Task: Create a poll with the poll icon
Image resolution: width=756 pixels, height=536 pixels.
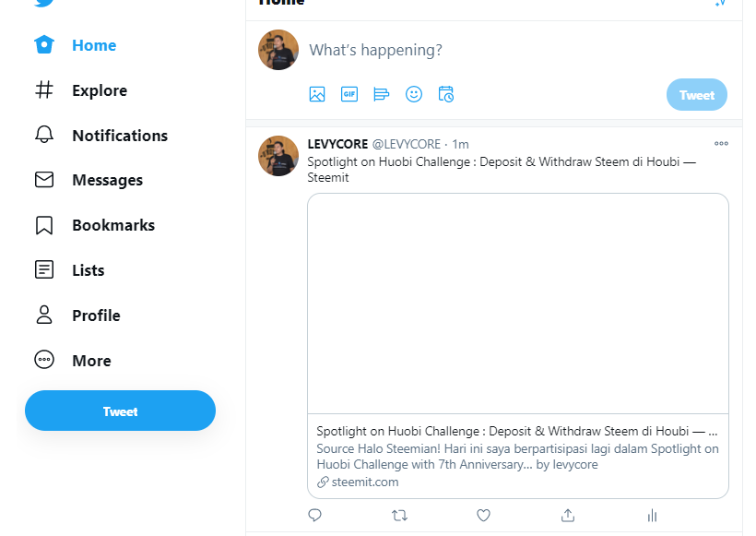Action: click(x=382, y=94)
